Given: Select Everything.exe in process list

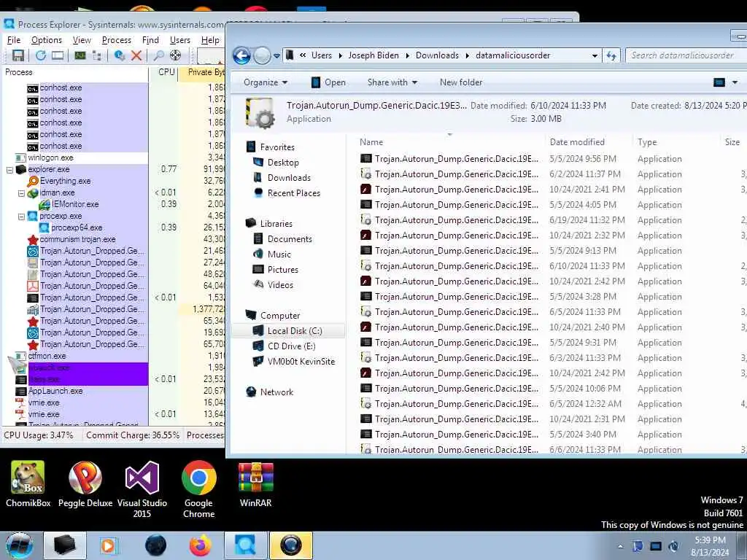Looking at the screenshot, I should click(65, 181).
